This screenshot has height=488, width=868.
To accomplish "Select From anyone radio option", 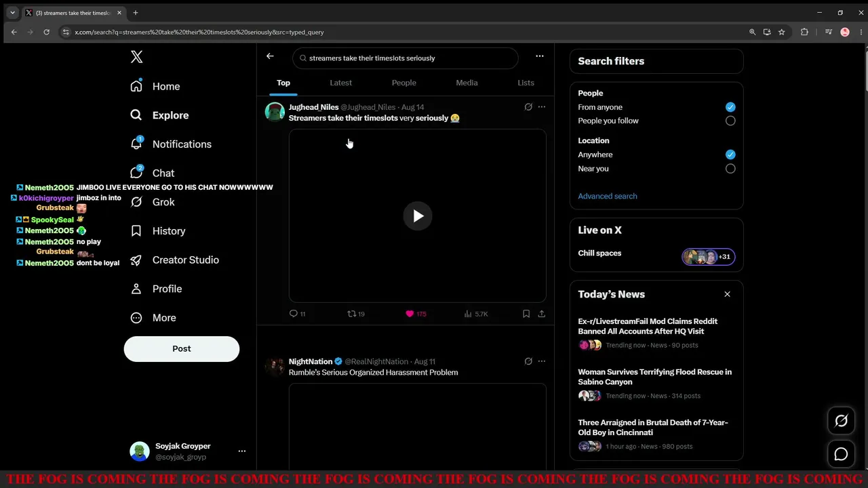I will click(x=730, y=107).
